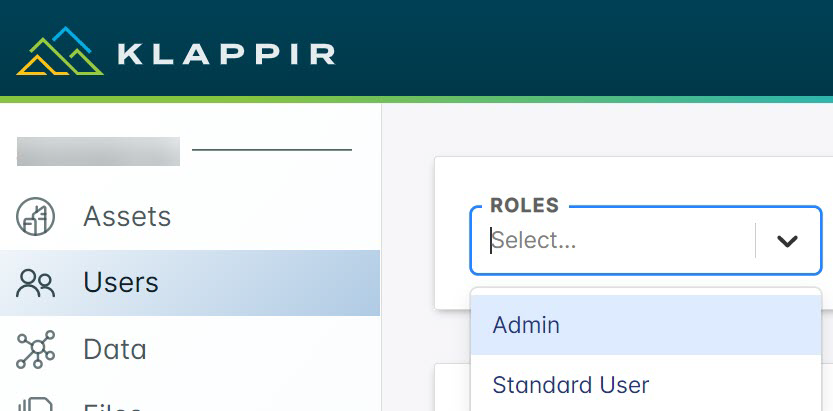
Task: Click the KLAPPIR wordmark in header
Action: pos(226,54)
